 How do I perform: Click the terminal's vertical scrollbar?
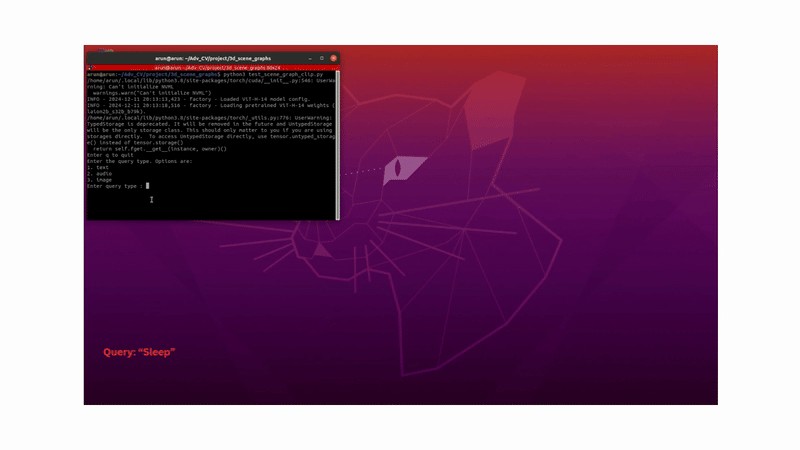click(337, 145)
